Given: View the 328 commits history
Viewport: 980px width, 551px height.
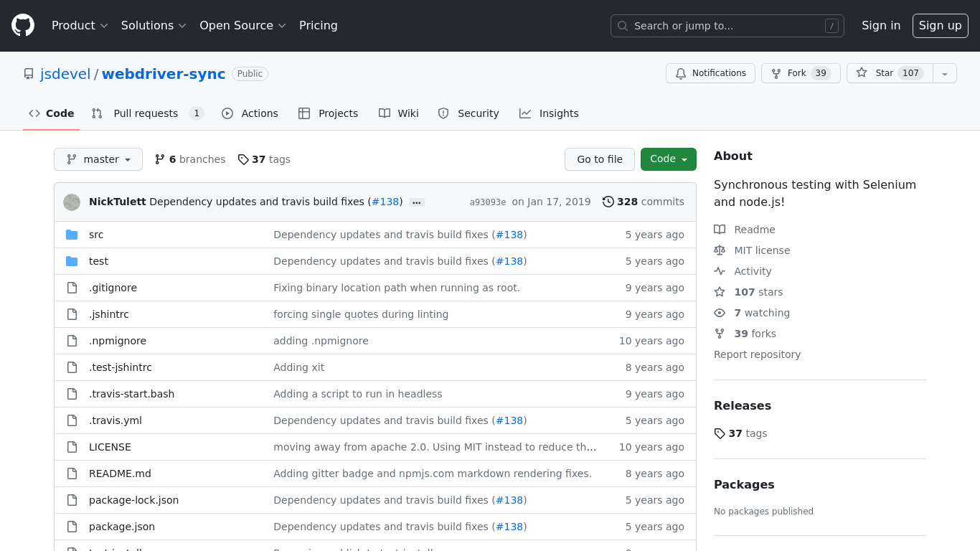Looking at the screenshot, I should pyautogui.click(x=644, y=202).
